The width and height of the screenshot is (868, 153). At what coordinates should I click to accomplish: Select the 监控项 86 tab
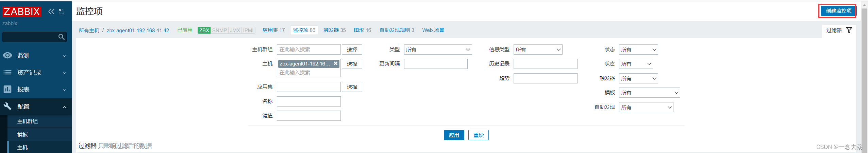point(304,30)
